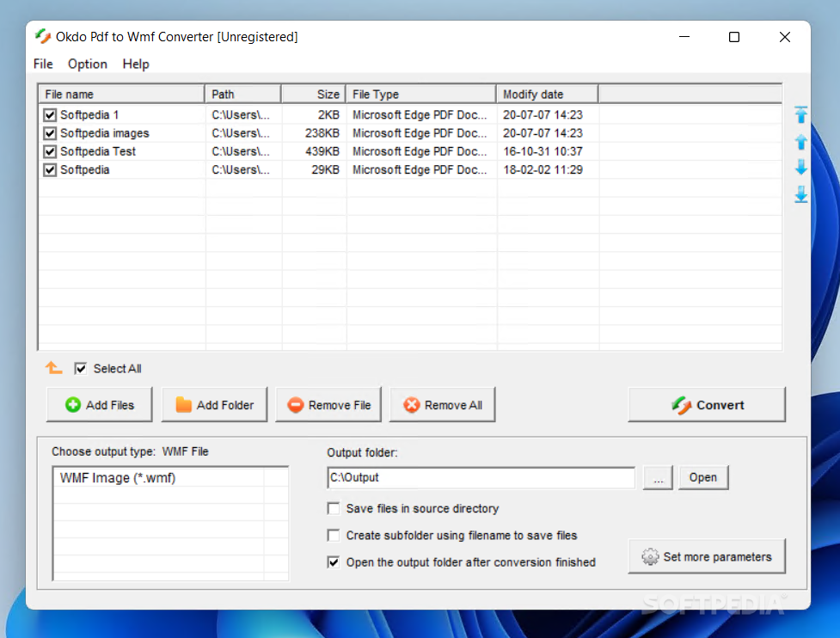
Task: Minimize the Okdo converter window
Action: click(684, 36)
